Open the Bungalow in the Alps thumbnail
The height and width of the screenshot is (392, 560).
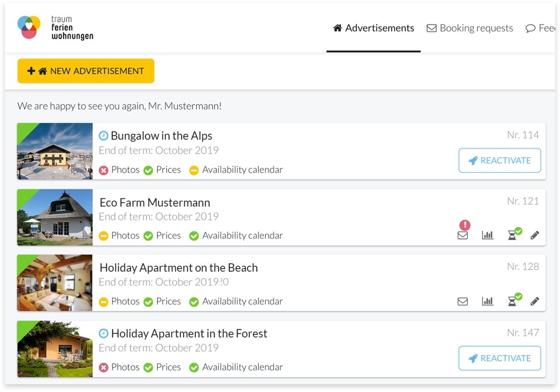tap(55, 151)
